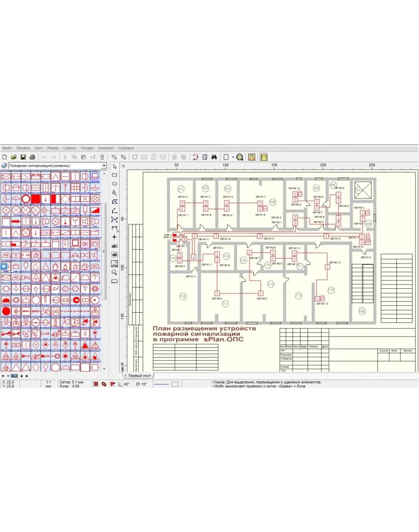Toggle the orange page view button
This screenshot has width=419, height=532.
tap(252, 157)
